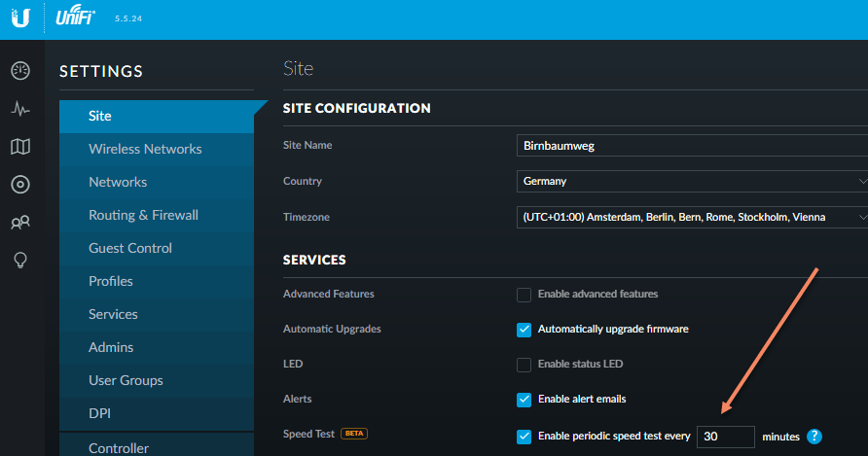
Task: Enable status LED checkbox
Action: pos(524,365)
